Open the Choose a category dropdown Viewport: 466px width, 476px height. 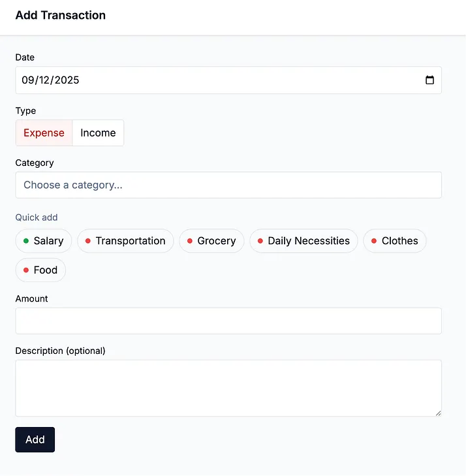pos(228,185)
